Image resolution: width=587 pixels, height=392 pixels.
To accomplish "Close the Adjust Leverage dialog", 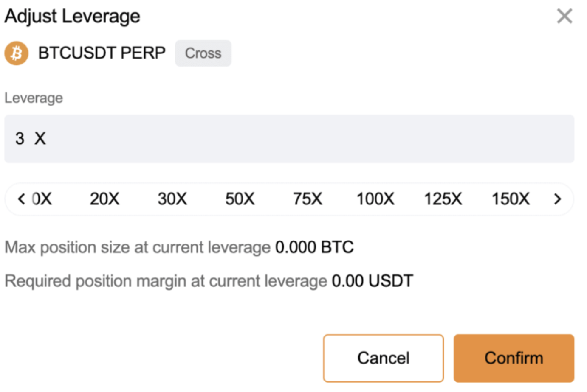I will [x=564, y=17].
